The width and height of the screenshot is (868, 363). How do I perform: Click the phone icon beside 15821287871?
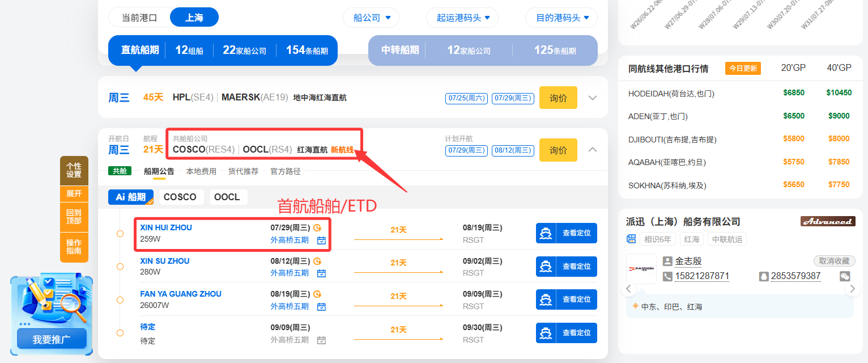pos(667,276)
